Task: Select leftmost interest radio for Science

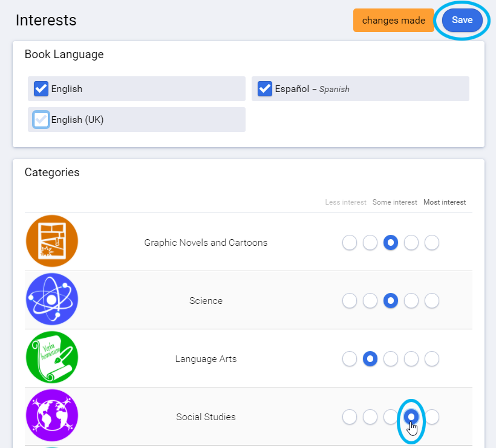Action: click(350, 301)
